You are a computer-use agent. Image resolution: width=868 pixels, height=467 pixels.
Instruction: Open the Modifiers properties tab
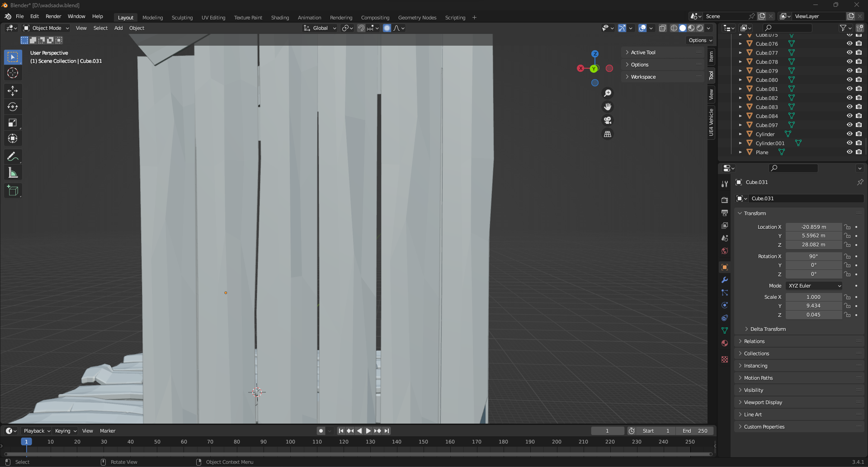tap(725, 280)
